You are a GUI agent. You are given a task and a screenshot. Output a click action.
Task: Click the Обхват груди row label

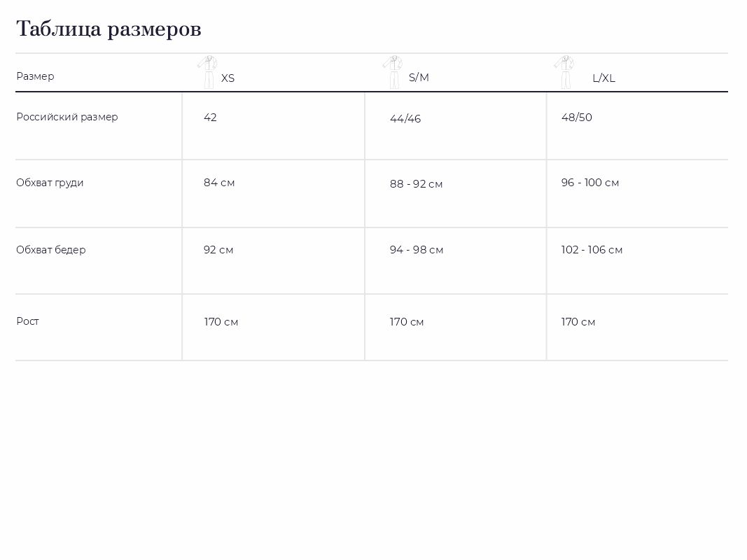pyautogui.click(x=50, y=183)
